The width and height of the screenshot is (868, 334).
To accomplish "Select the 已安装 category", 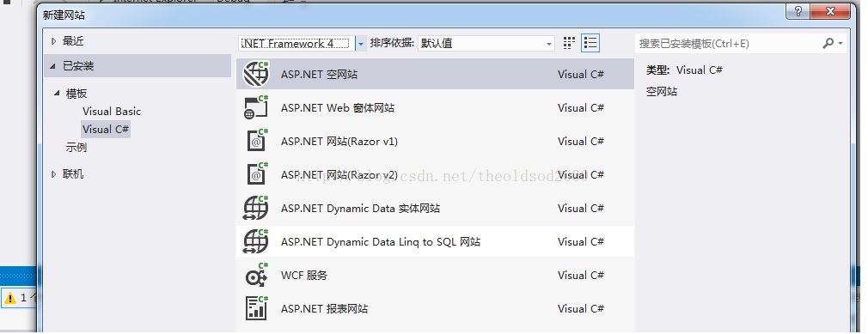I will coord(138,66).
